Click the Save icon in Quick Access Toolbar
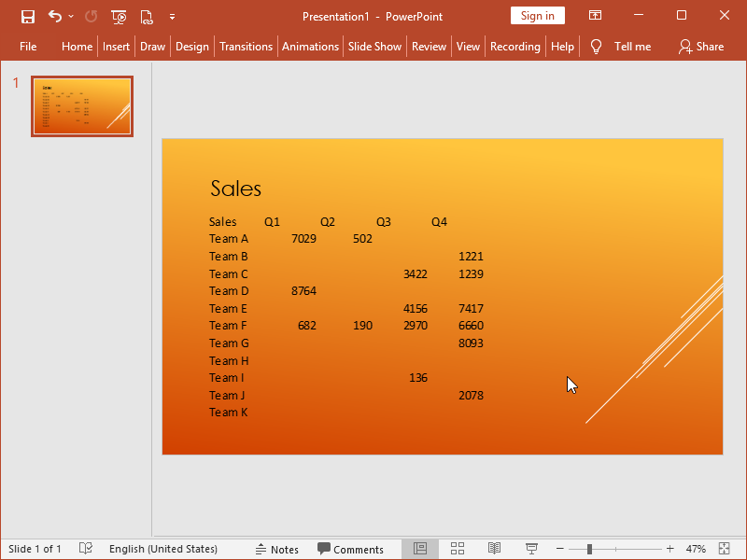Screen dimensions: 747x560 (x=28, y=17)
